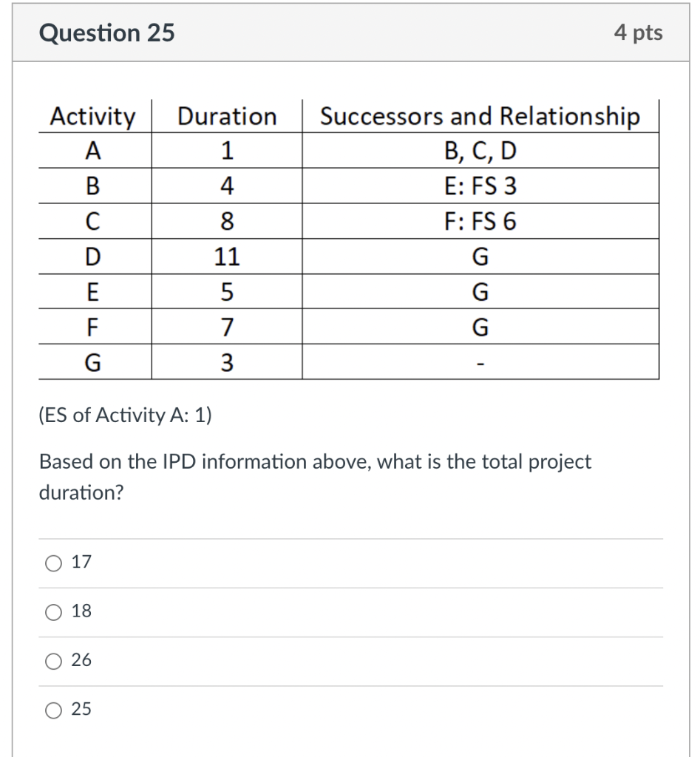Select the radio button for answer 25
The height and width of the screenshot is (757, 700).
(x=52, y=710)
